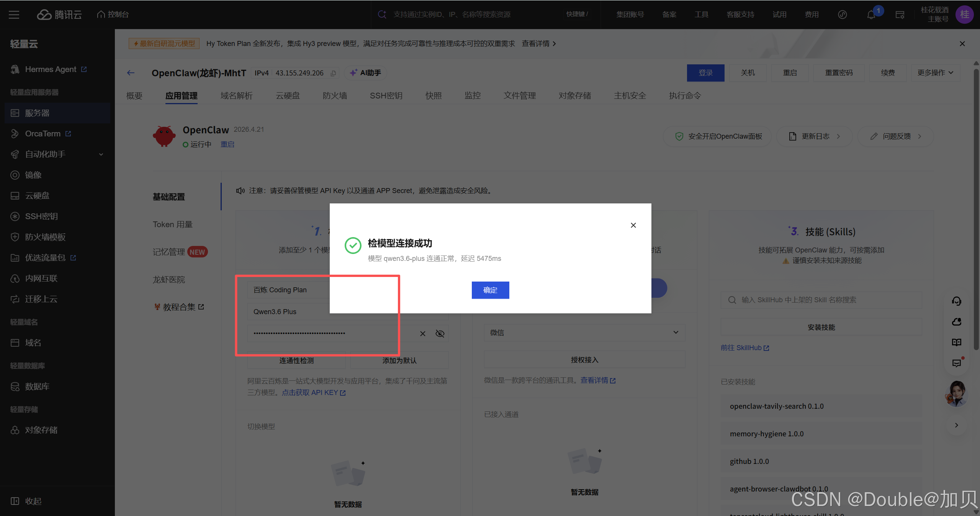Expand 自动化助手 sidebar item
Image resolution: width=980 pixels, height=516 pixels.
pos(57,154)
